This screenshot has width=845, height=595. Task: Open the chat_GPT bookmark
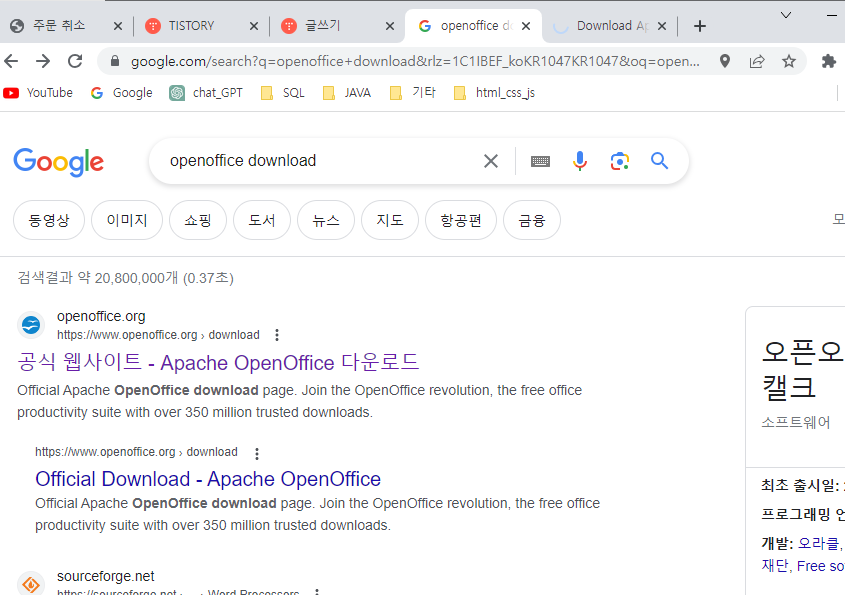click(x=206, y=93)
